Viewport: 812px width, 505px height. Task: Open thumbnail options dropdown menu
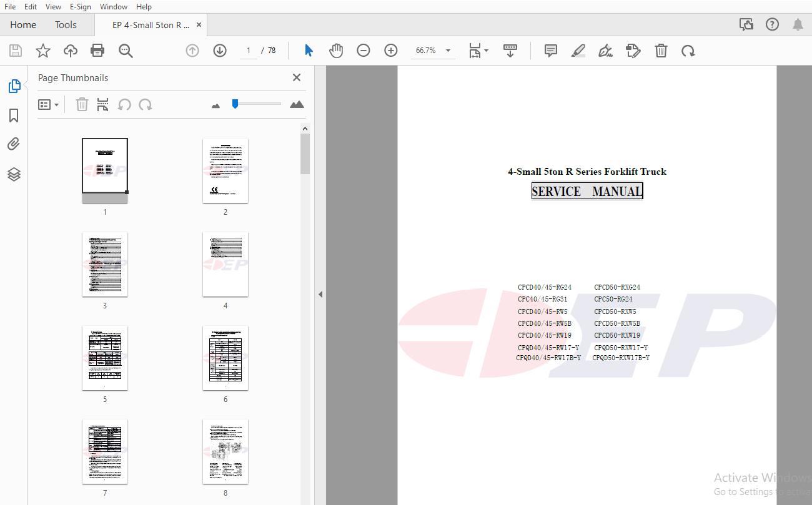(x=49, y=104)
